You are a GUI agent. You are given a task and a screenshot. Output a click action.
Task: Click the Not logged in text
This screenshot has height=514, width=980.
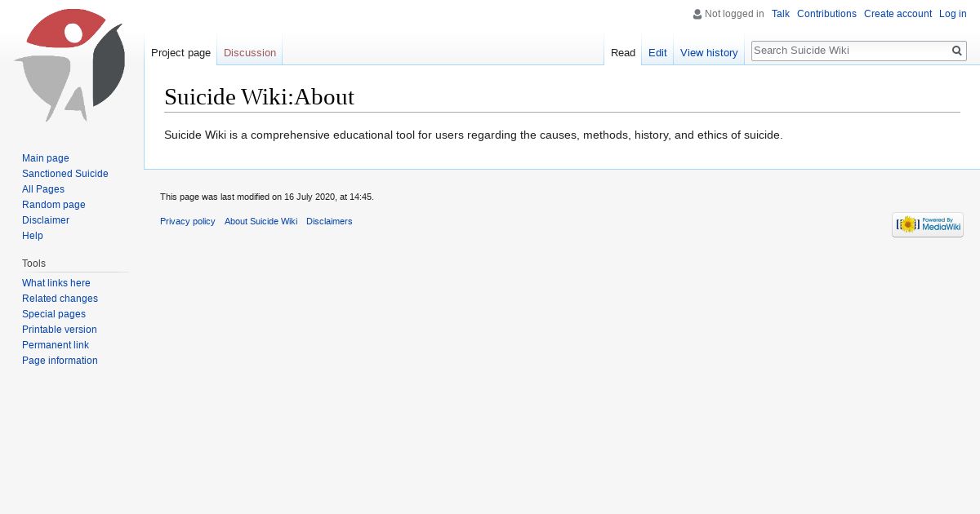click(x=734, y=14)
